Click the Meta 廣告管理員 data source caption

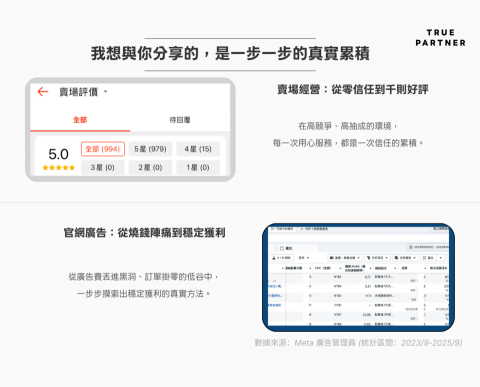click(358, 343)
